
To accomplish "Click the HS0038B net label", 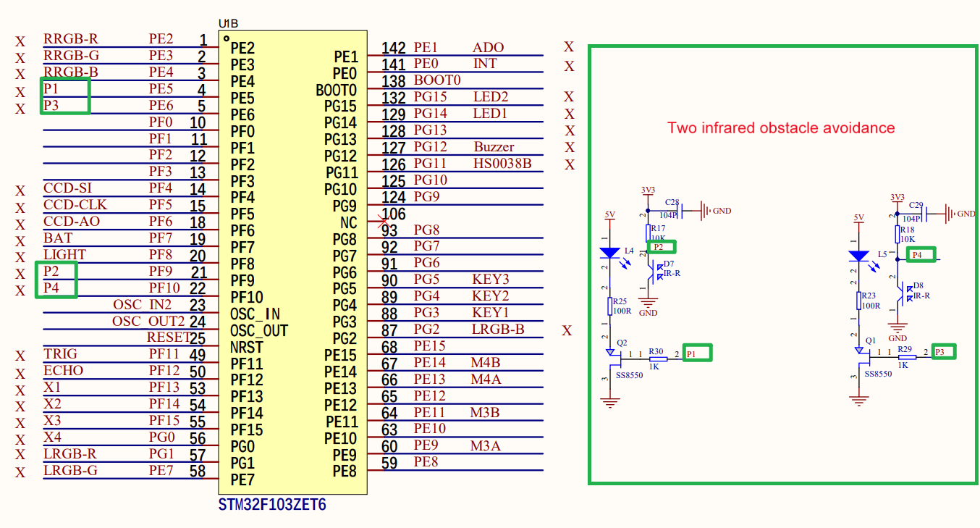I will coord(502,164).
